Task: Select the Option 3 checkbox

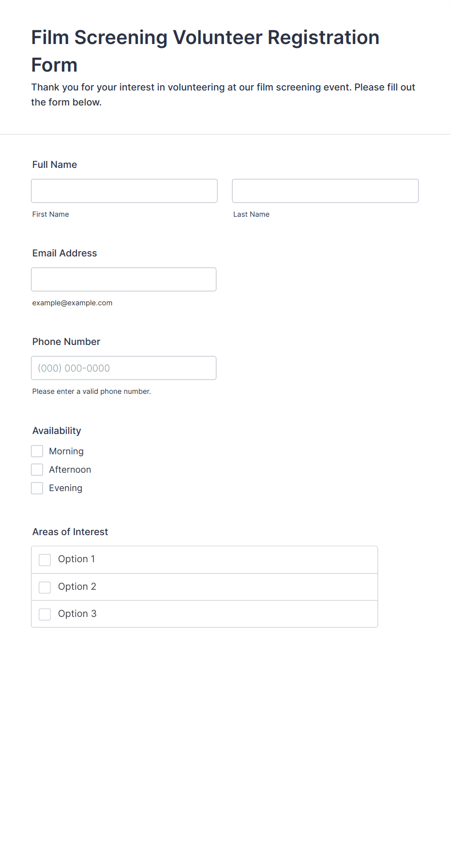Action: (45, 614)
